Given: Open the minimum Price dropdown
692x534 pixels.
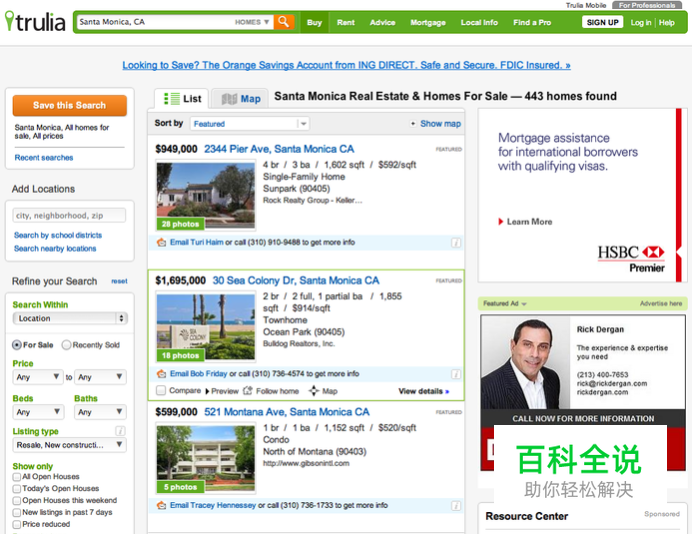Looking at the screenshot, I should [x=38, y=377].
